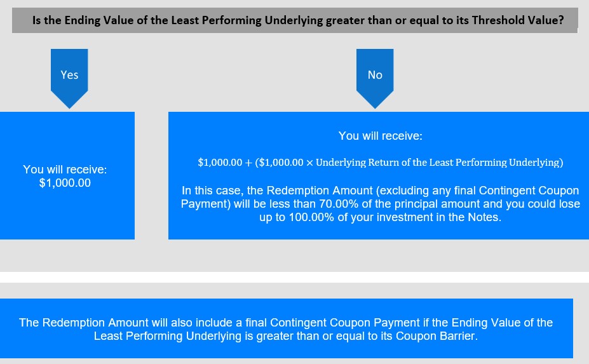Click the blue No arrow
The image size is (589, 364).
375,78
